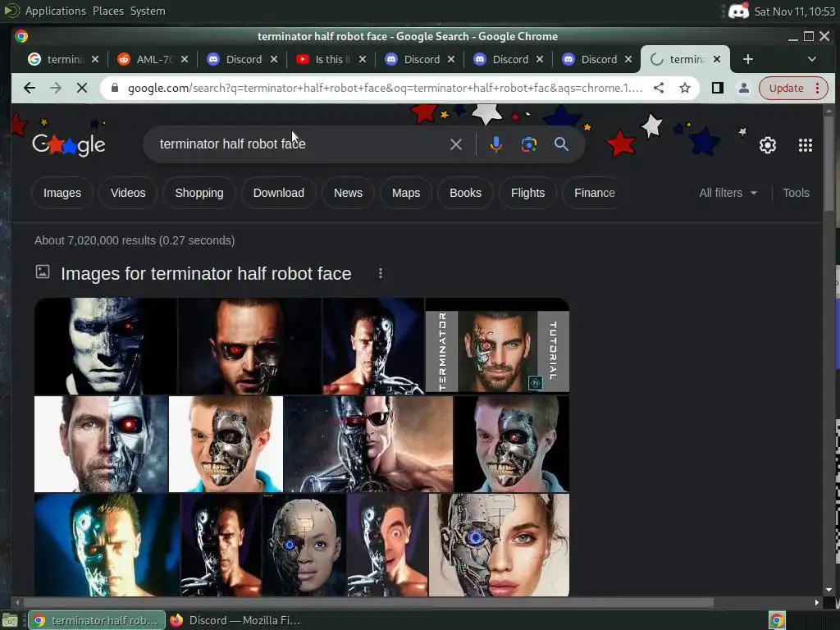Submit search with magnifying glass icon
The width and height of the screenshot is (840, 630).
pyautogui.click(x=561, y=144)
